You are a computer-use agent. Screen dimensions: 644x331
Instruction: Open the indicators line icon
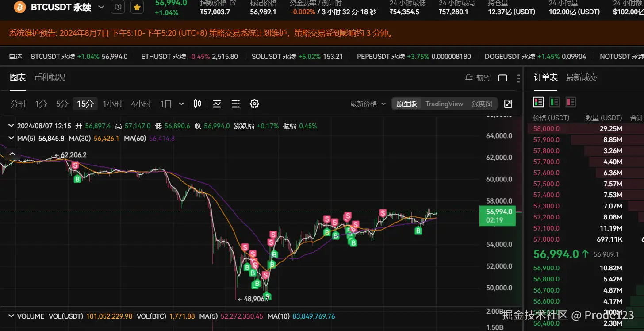click(217, 104)
